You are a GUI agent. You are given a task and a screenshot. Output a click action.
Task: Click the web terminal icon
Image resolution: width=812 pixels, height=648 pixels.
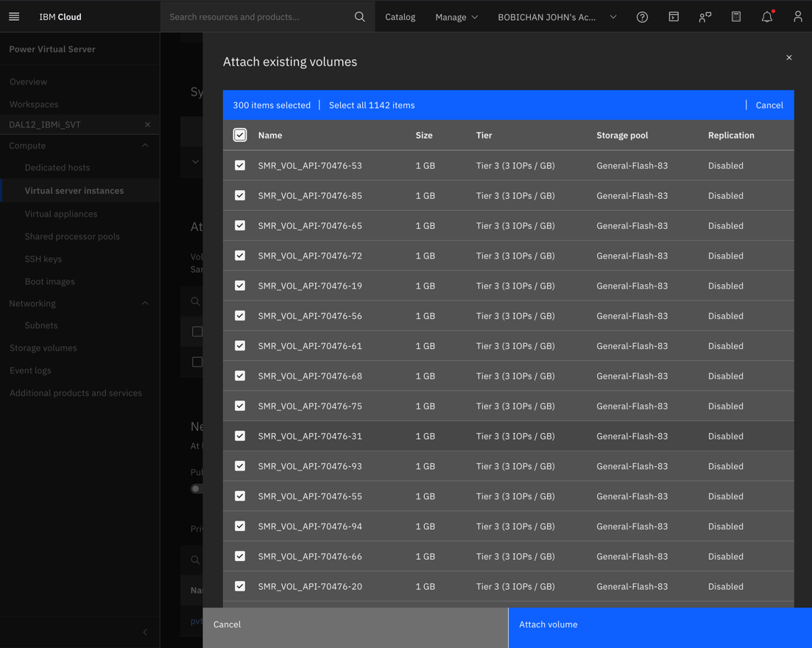click(x=674, y=16)
